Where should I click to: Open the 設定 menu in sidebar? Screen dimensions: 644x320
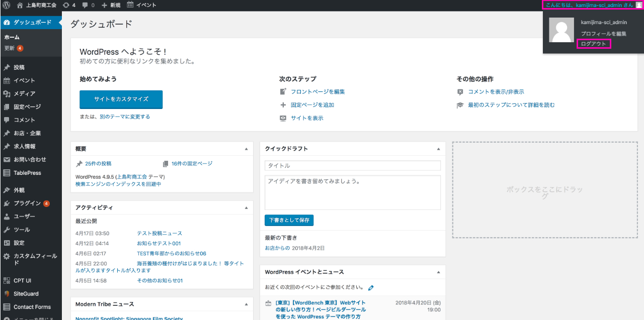[19, 243]
